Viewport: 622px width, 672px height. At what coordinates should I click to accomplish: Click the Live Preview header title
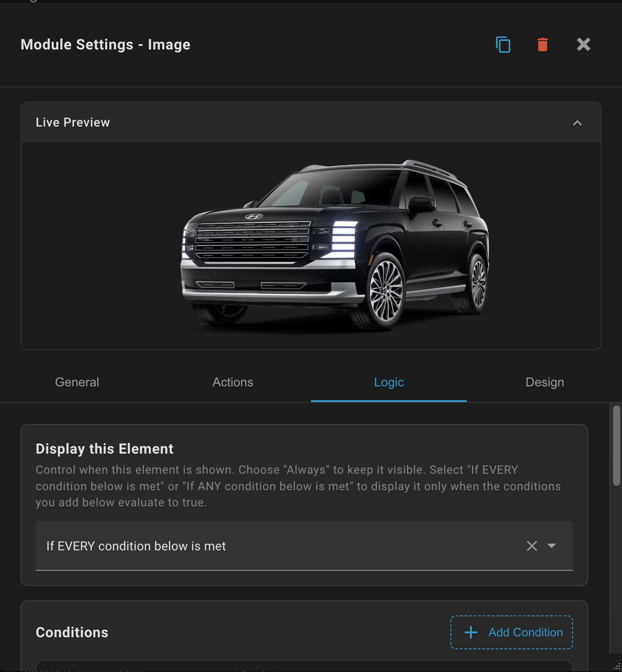(73, 123)
